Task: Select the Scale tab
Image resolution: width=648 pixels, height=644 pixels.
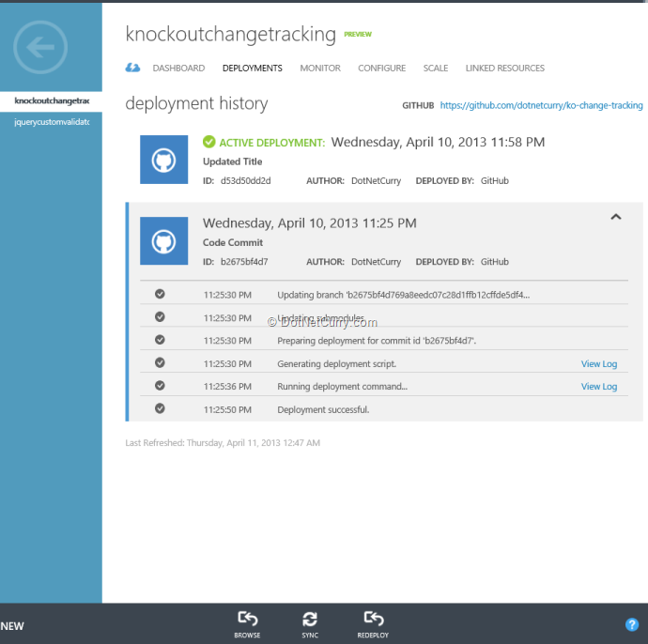Action: pyautogui.click(x=435, y=69)
